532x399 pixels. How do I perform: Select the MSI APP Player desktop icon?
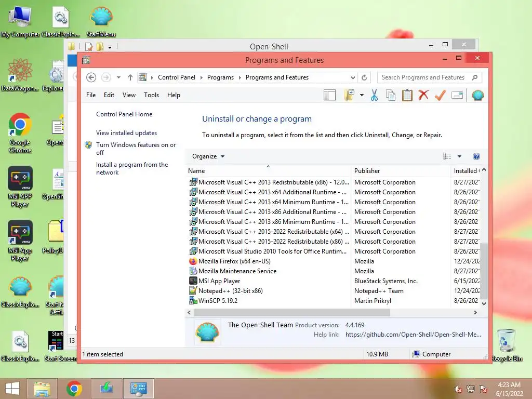point(20,187)
